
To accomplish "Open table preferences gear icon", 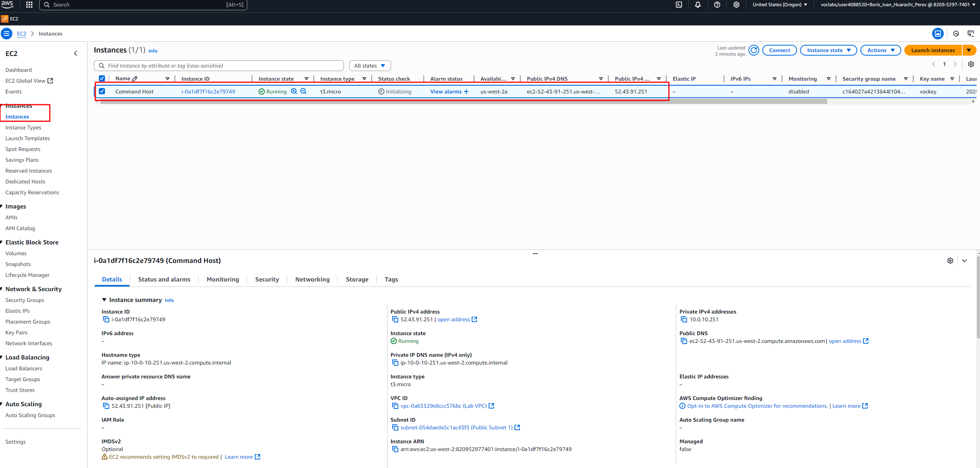I will tap(971, 64).
